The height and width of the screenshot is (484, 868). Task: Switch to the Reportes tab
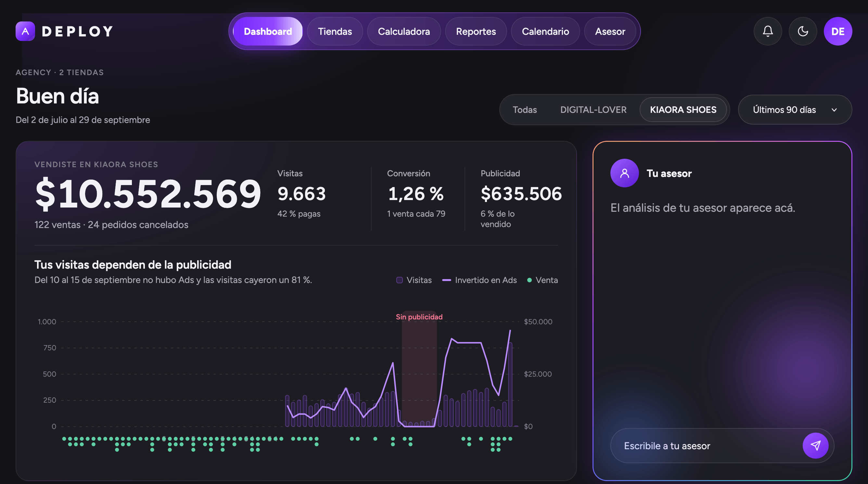point(476,31)
